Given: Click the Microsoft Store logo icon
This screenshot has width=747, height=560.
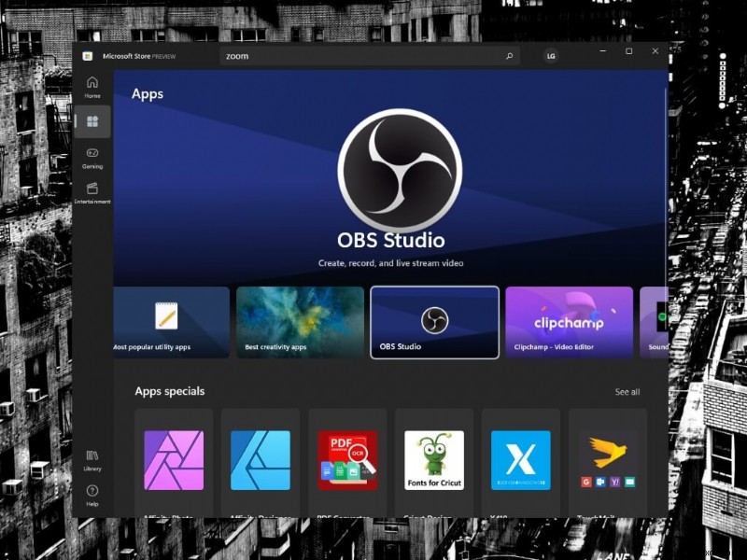Looking at the screenshot, I should 88,56.
